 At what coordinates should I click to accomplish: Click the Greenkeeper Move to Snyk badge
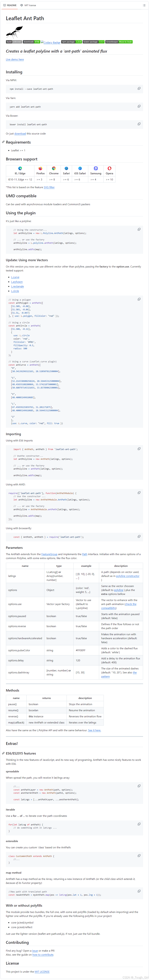tap(119, 42)
